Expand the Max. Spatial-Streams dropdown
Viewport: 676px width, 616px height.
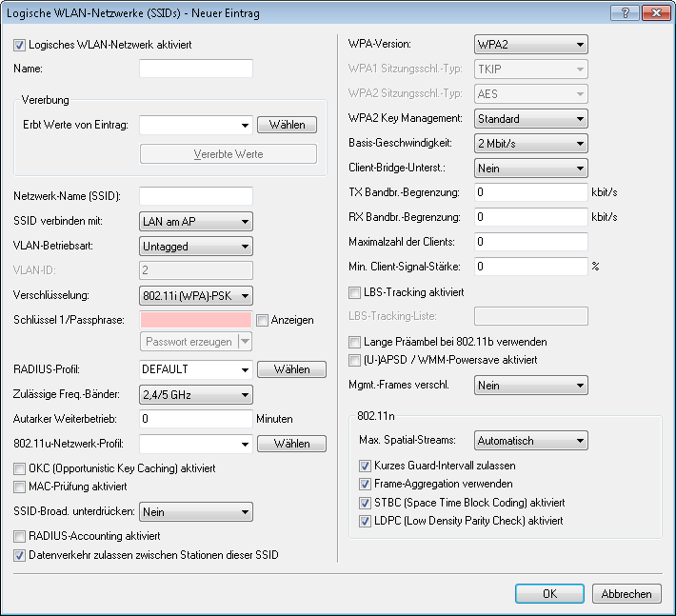530,441
